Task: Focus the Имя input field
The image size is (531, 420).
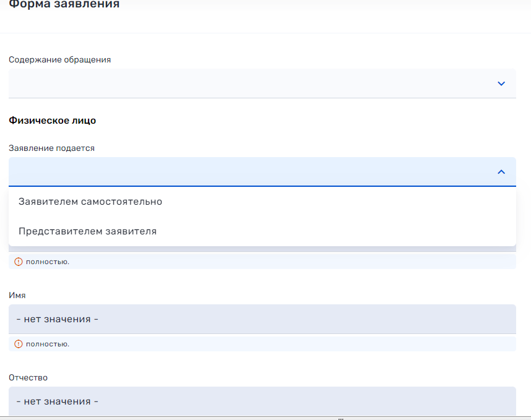Action: 262,319
